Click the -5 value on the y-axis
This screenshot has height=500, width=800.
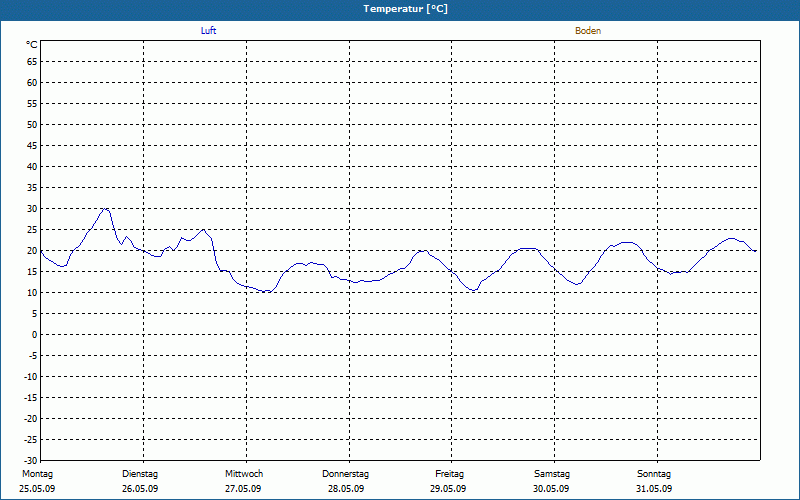tap(33, 356)
